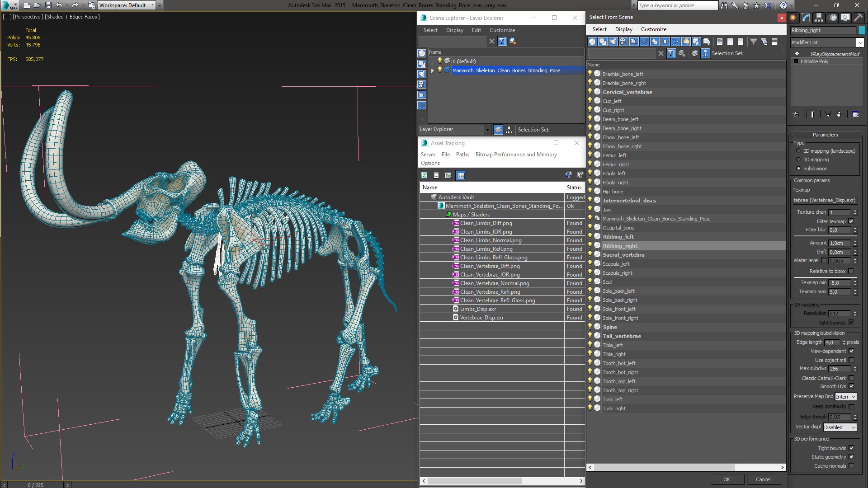
Task: Toggle Smooth UVs checkbox
Action: tap(851, 386)
